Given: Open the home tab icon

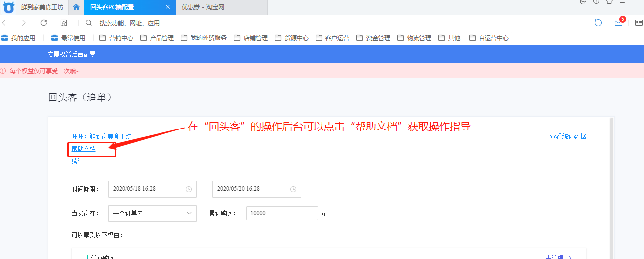Looking at the screenshot, I should pos(76,7).
